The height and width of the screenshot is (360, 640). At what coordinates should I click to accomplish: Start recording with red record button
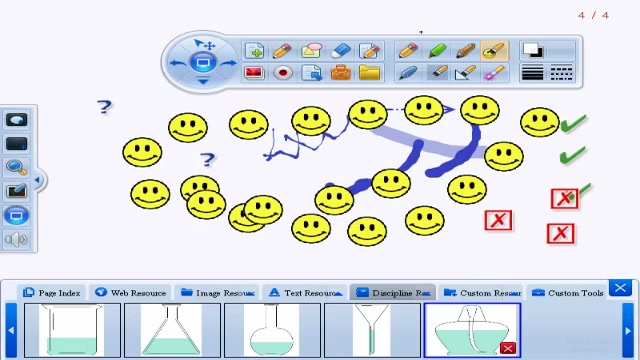tap(283, 73)
